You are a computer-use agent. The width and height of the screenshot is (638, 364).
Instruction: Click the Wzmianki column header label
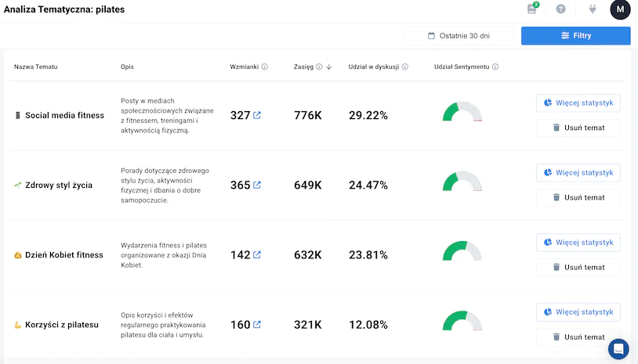point(244,67)
